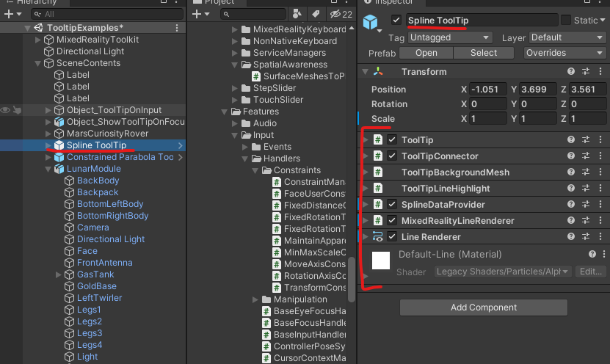The width and height of the screenshot is (610, 364).
Task: Click ToolTipLineHighlight help icon
Action: (x=570, y=188)
